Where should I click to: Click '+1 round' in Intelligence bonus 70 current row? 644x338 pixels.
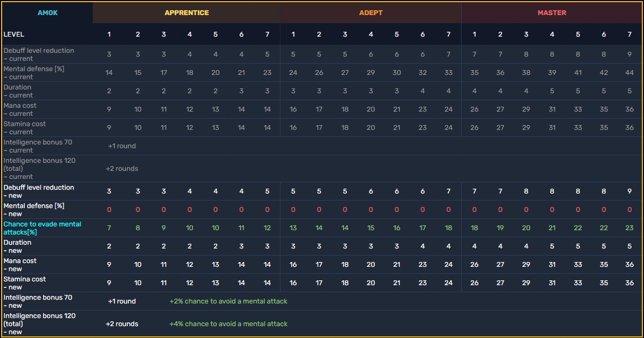(x=121, y=146)
